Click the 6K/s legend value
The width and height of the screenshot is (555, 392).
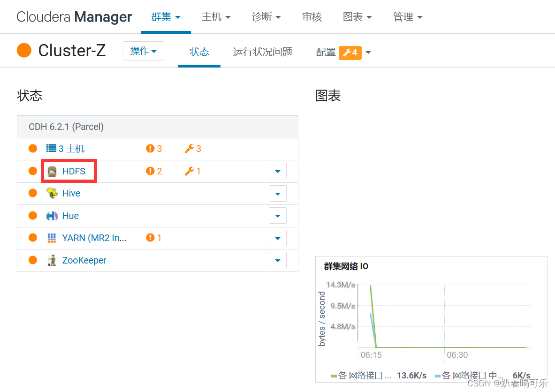click(x=522, y=376)
